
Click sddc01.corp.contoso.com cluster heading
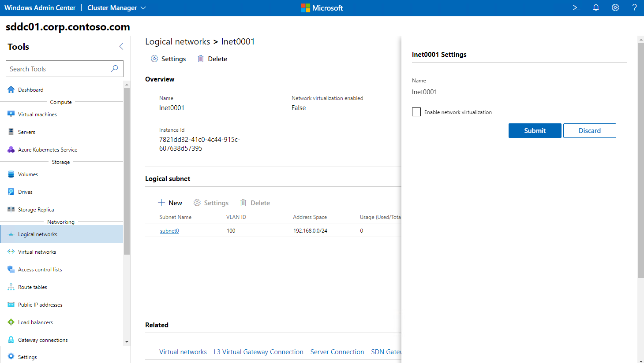pyautogui.click(x=68, y=27)
